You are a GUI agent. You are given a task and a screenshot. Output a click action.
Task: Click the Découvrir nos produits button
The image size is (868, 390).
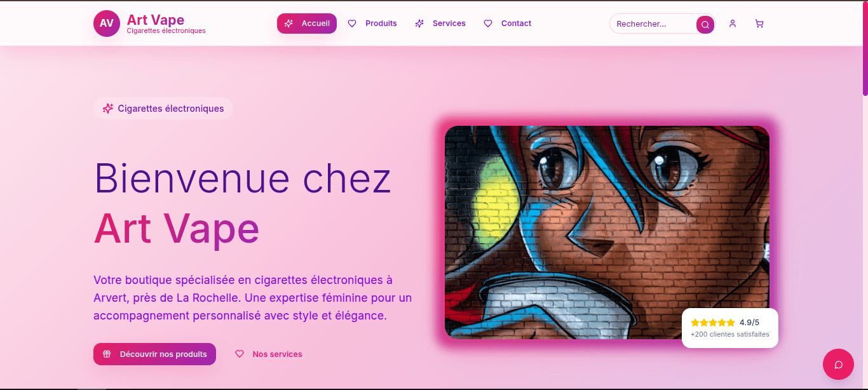154,354
